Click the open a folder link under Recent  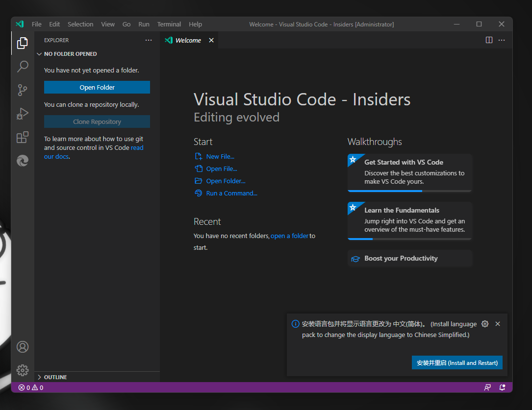[x=289, y=236]
